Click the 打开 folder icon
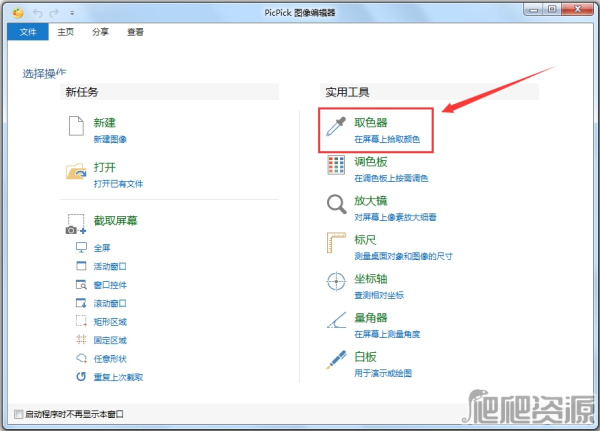This screenshot has width=600, height=431. [x=76, y=171]
